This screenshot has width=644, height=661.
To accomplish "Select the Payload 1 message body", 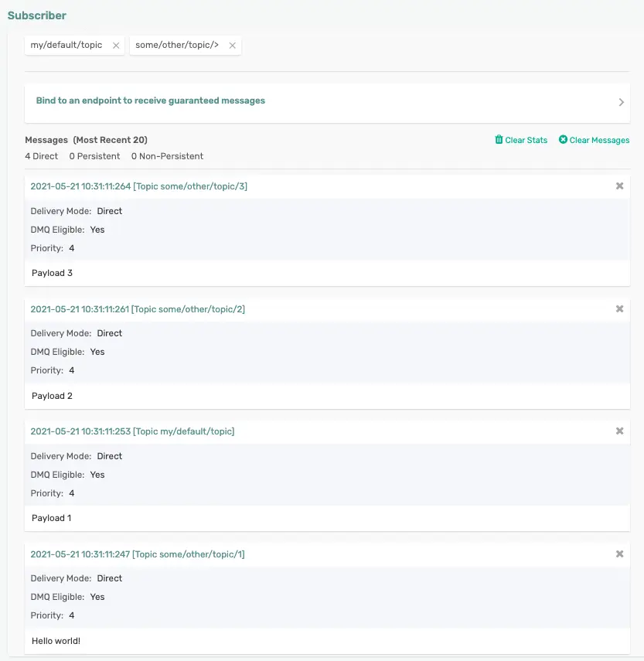I will coord(51,518).
